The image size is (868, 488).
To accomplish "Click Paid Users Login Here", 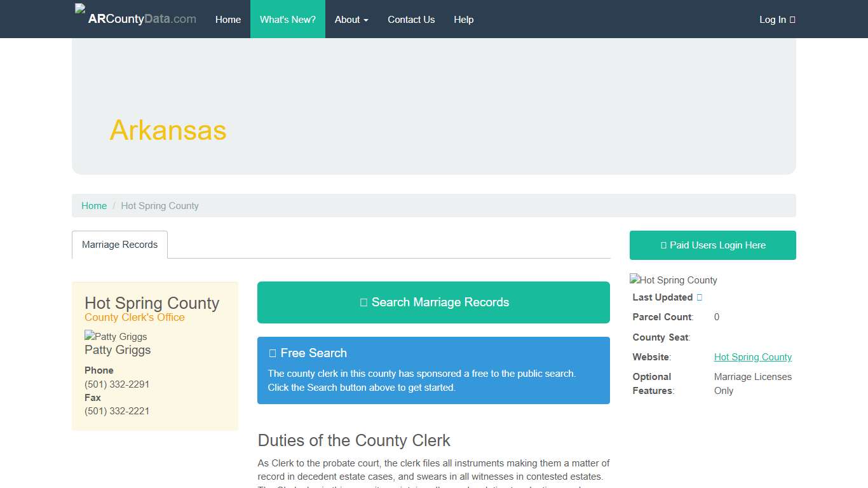I will coord(712,245).
